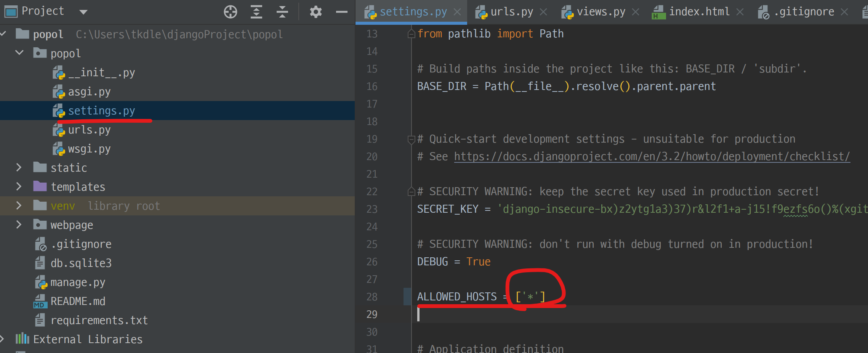Click the Python icon beside settings.py in tree

pos(59,111)
